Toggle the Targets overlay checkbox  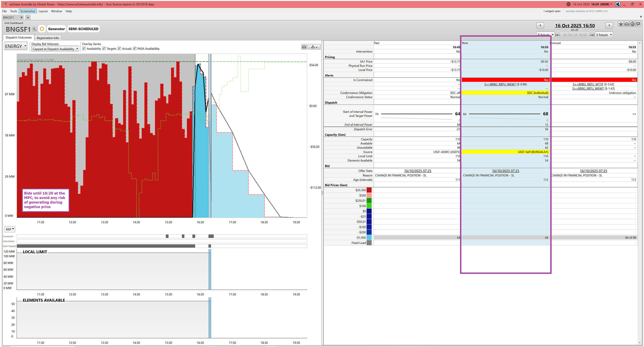click(x=104, y=49)
